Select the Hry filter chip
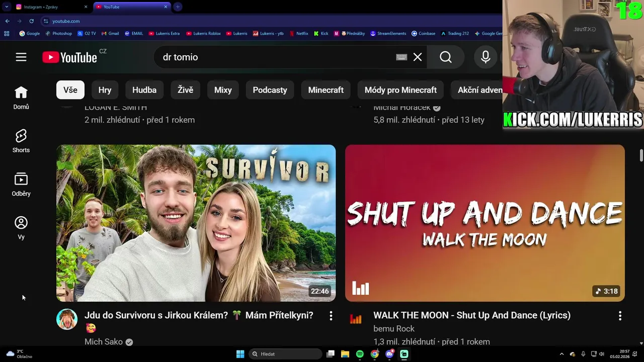Viewport: 644px width, 362px height. point(105,90)
